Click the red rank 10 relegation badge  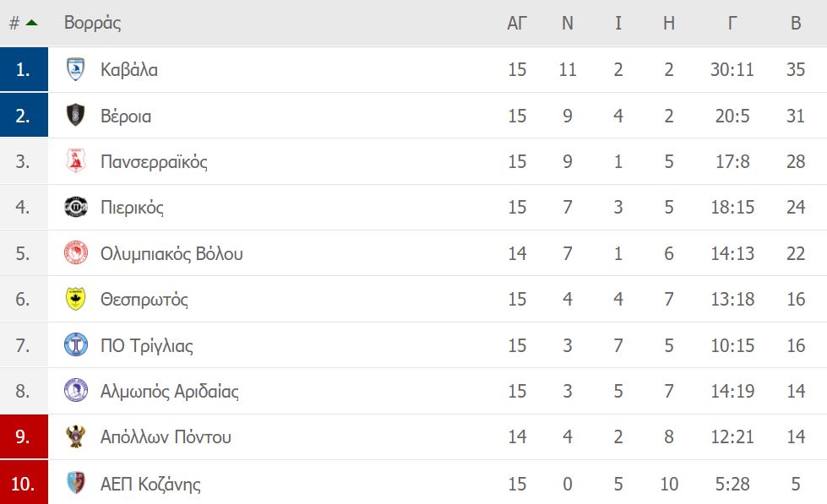point(24,482)
